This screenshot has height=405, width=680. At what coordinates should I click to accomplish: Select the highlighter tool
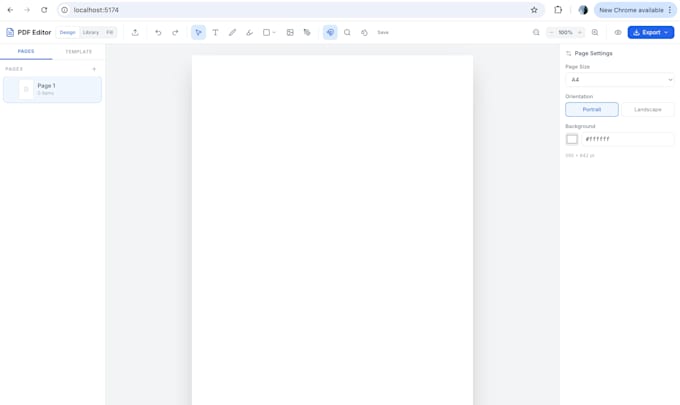[x=249, y=33]
